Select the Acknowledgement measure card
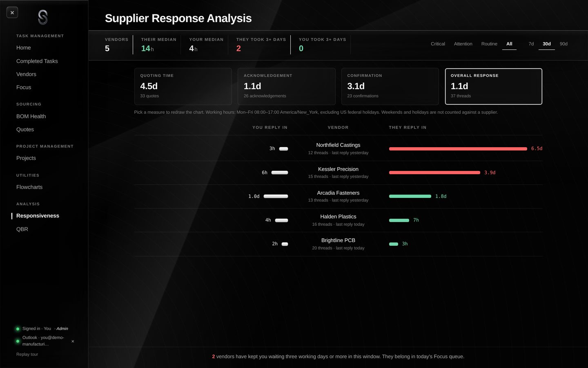The width and height of the screenshot is (588, 368). (x=287, y=86)
